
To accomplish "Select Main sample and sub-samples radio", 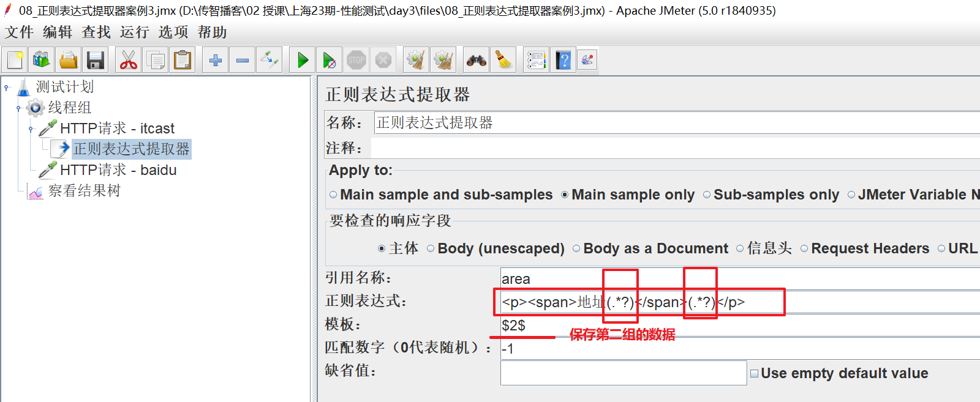I will (x=333, y=195).
